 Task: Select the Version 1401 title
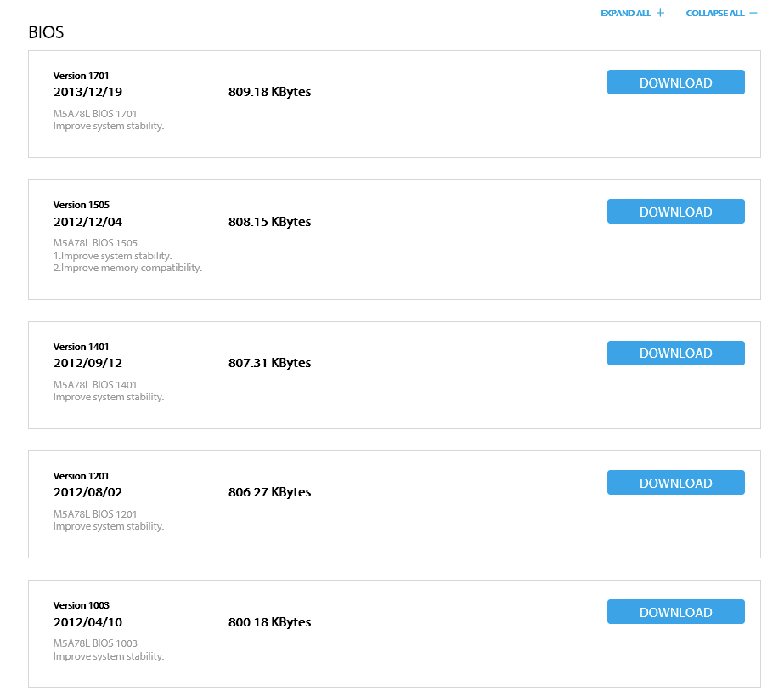tap(81, 347)
